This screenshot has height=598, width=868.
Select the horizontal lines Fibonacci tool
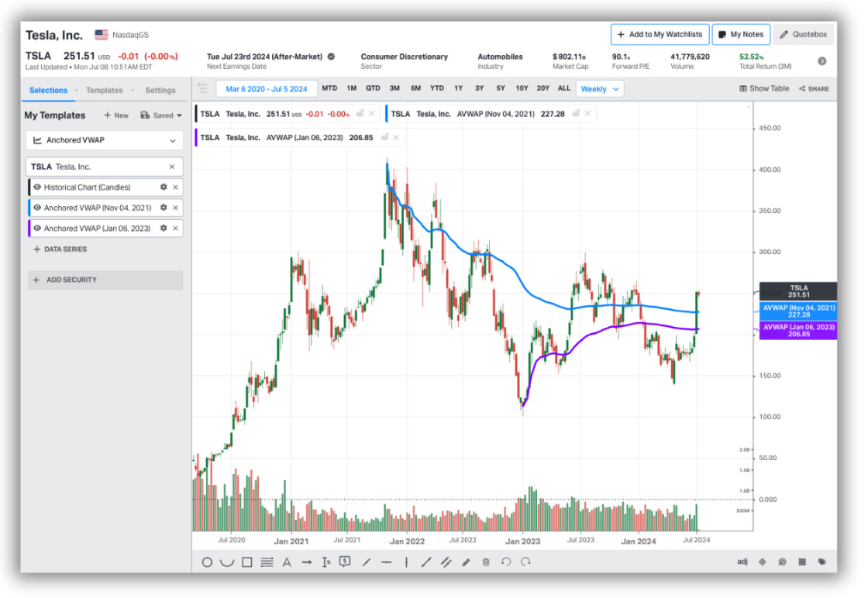267,562
